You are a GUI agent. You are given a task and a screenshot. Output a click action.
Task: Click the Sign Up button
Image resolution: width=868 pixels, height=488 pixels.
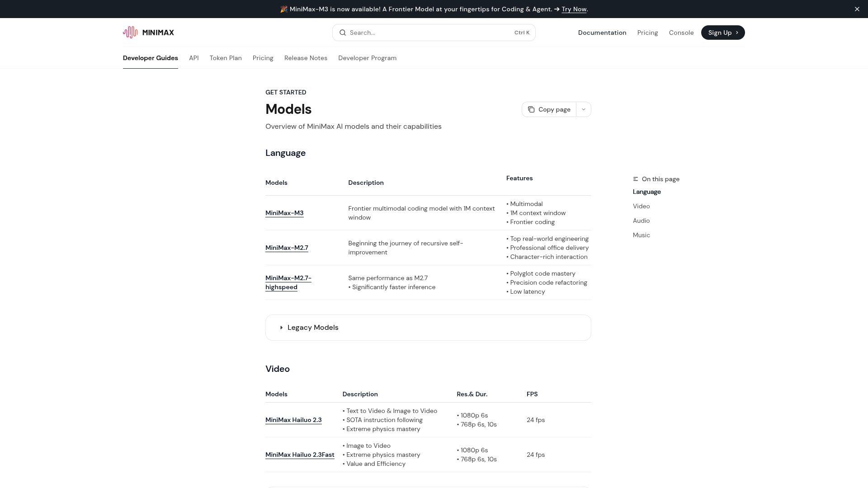pos(723,33)
